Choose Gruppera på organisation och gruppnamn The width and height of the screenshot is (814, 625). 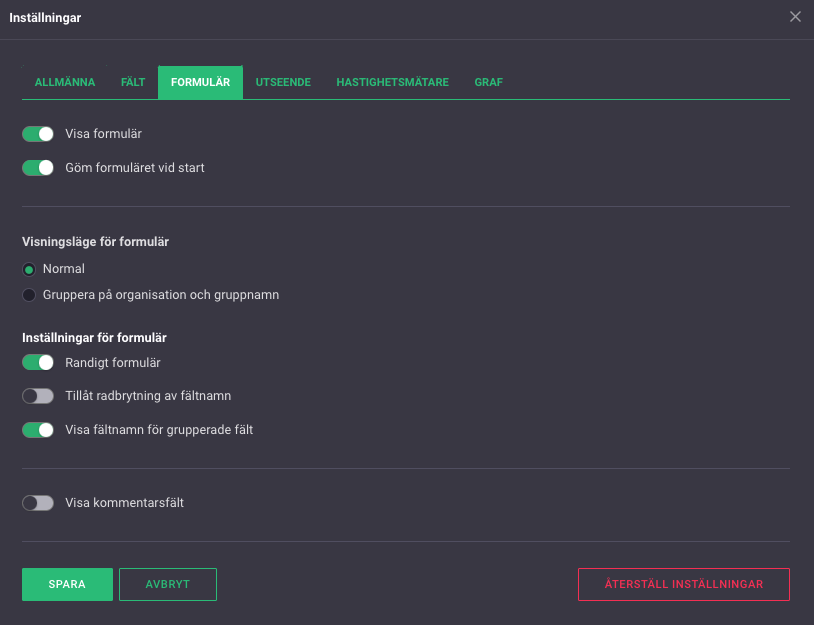tap(30, 295)
